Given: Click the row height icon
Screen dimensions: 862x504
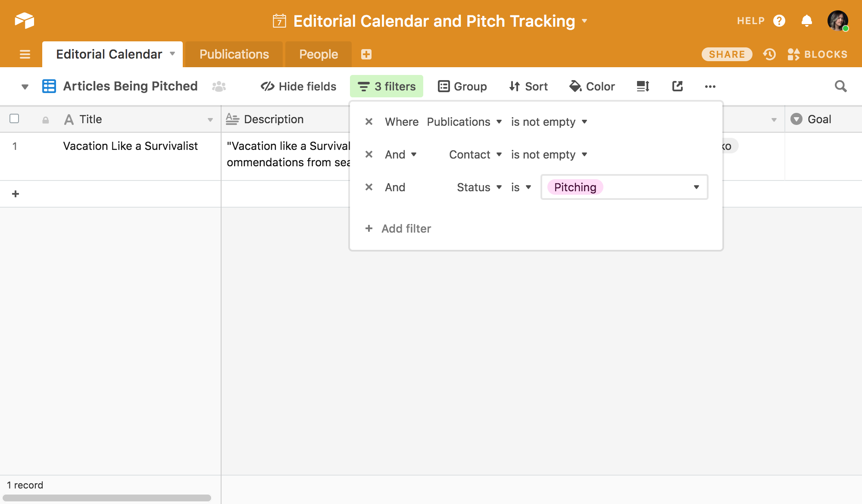Looking at the screenshot, I should tap(643, 86).
